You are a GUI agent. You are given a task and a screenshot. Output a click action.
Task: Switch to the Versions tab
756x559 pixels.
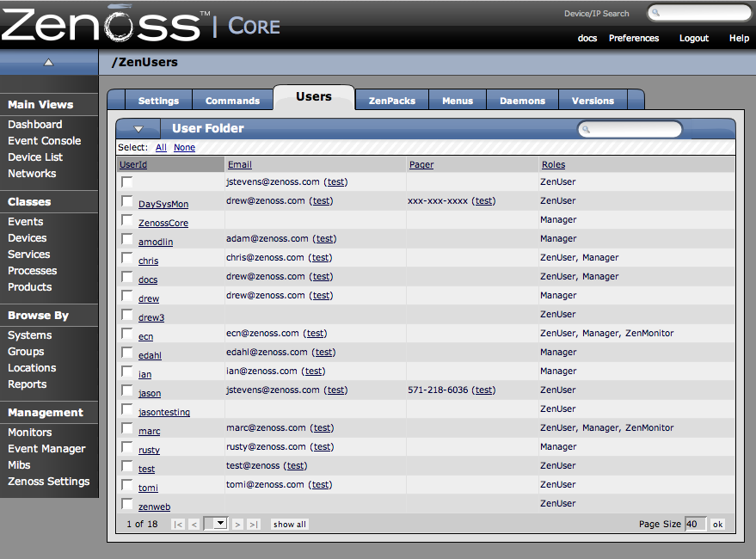pyautogui.click(x=593, y=101)
